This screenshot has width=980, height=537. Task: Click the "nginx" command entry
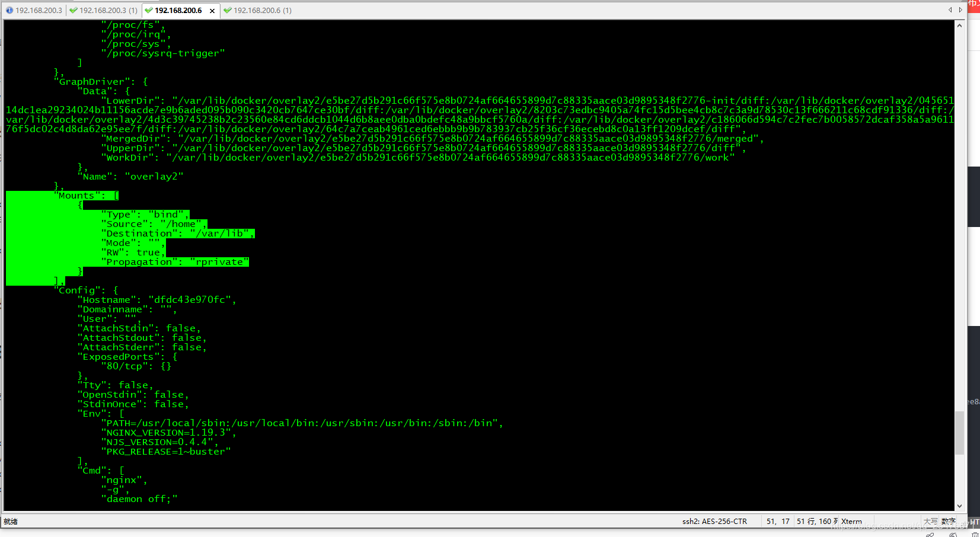click(x=125, y=480)
